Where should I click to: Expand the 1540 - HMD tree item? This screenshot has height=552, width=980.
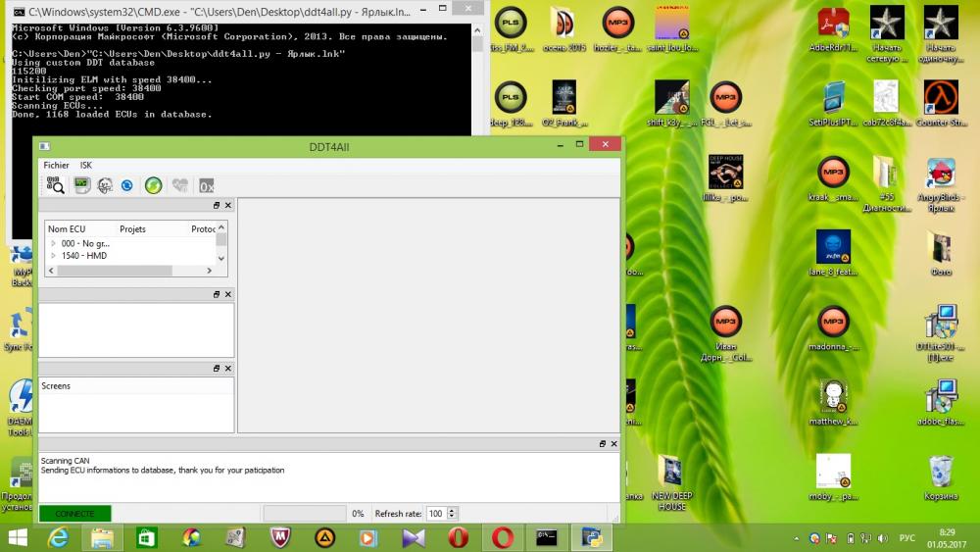tap(53, 255)
